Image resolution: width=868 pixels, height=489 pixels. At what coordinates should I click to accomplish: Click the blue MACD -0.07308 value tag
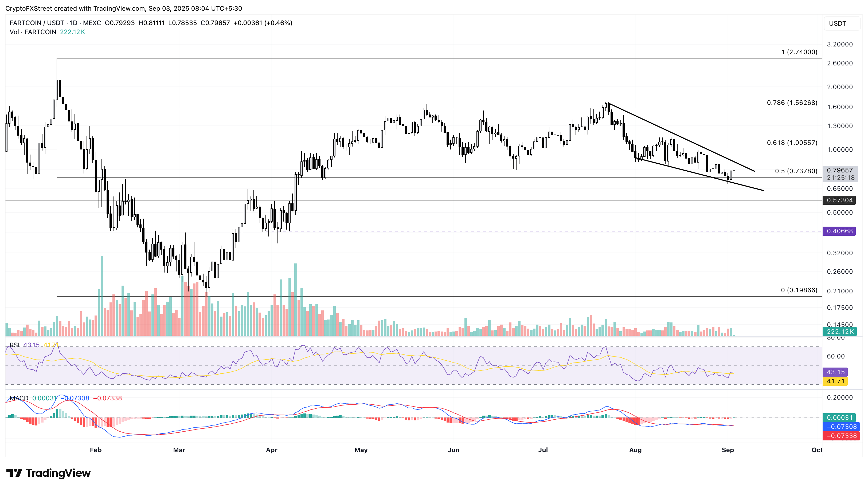coord(841,427)
